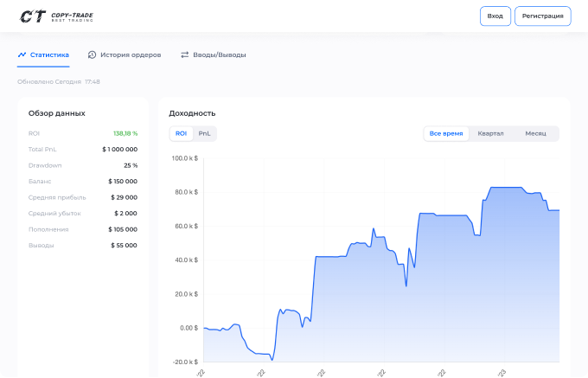The height and width of the screenshot is (378, 588).
Task: Click the 20.0 k $ axis label
Action: point(187,294)
